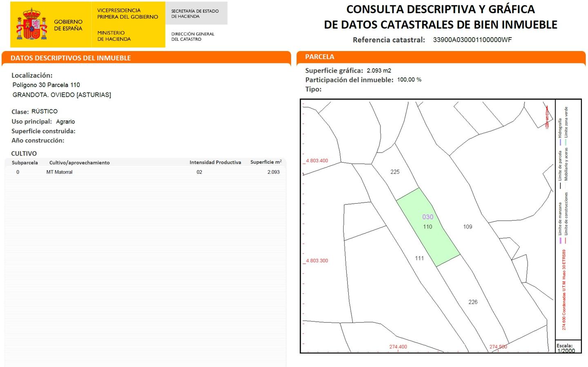Select parcel 111 label on the map

pyautogui.click(x=419, y=258)
